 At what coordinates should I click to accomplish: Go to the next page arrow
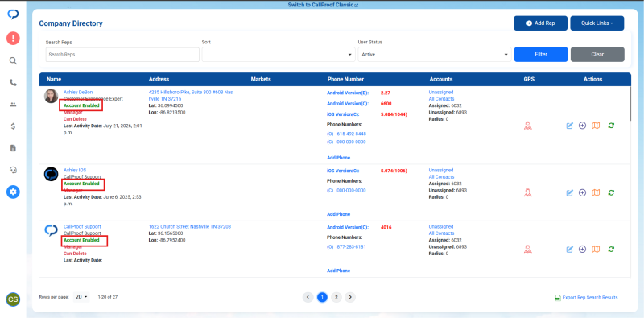350,297
